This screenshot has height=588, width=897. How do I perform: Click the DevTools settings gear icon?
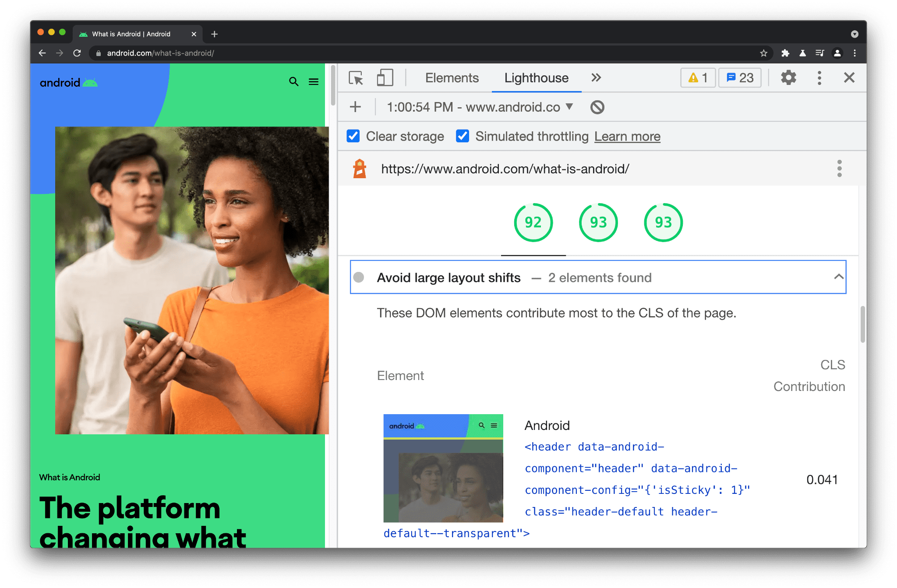[x=788, y=78]
